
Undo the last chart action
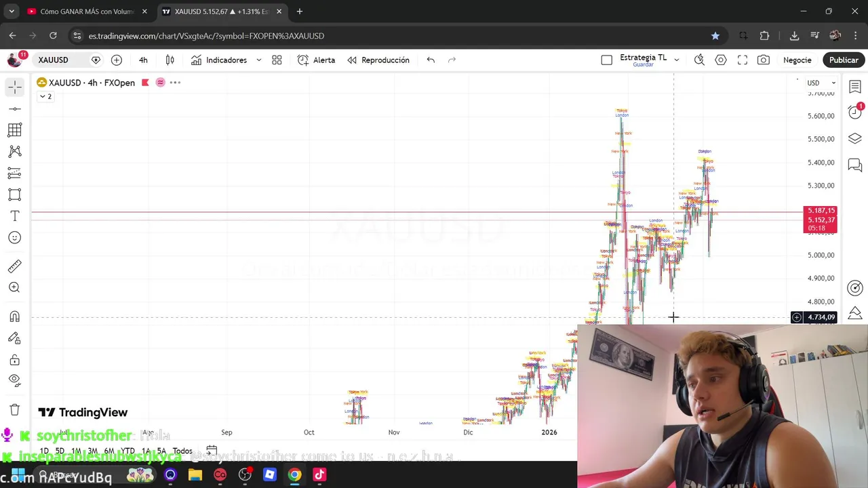coord(431,60)
